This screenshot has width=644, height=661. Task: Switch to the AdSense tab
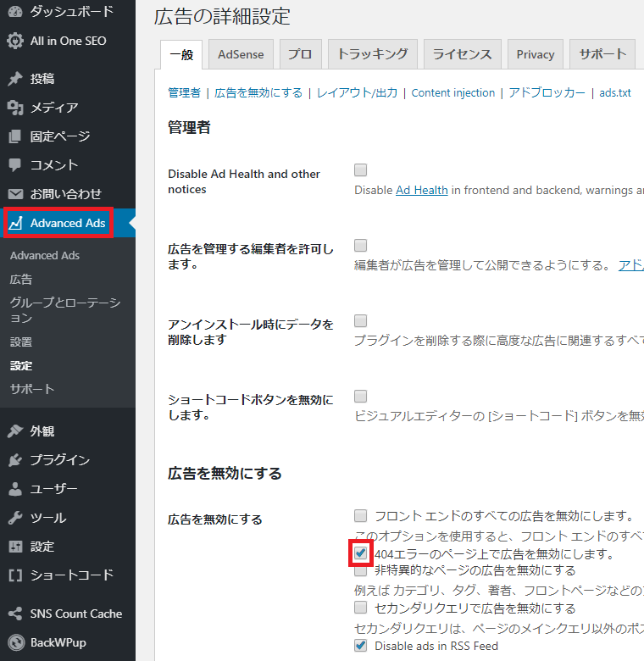point(241,54)
